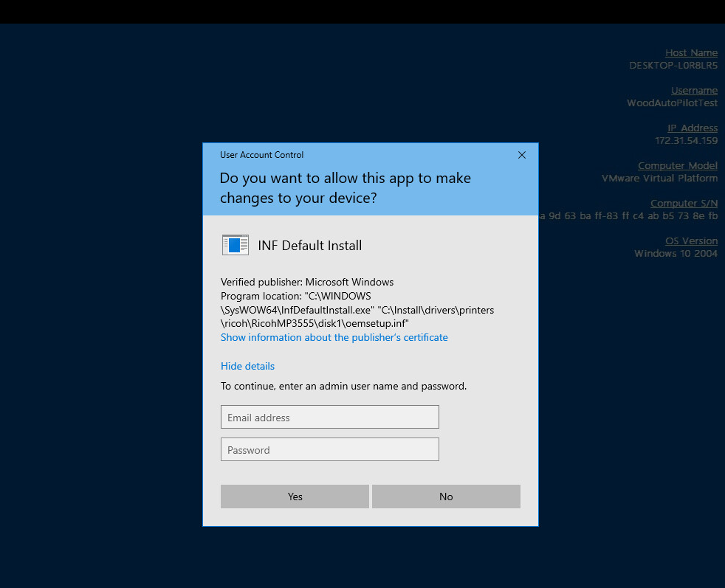Image resolution: width=725 pixels, height=588 pixels.
Task: Click the Computer Model label
Action: coord(677,165)
